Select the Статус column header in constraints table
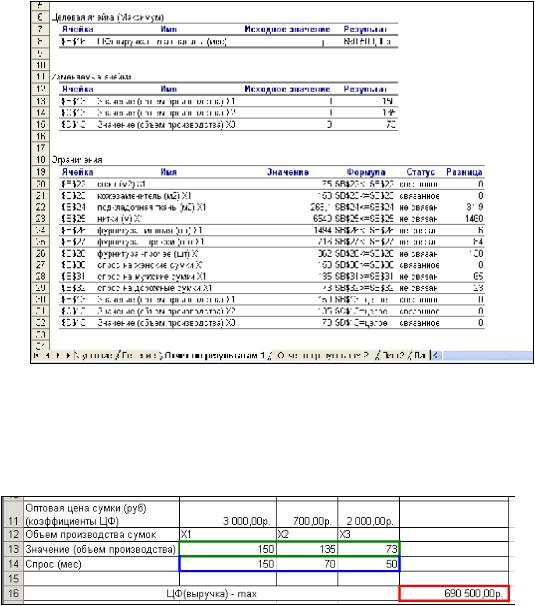The width and height of the screenshot is (535, 606). [x=420, y=172]
